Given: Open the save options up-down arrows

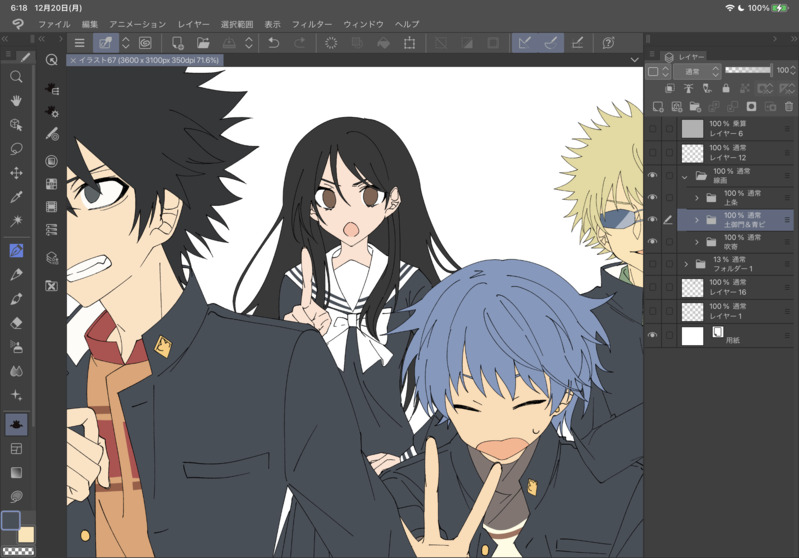Looking at the screenshot, I should click(249, 43).
